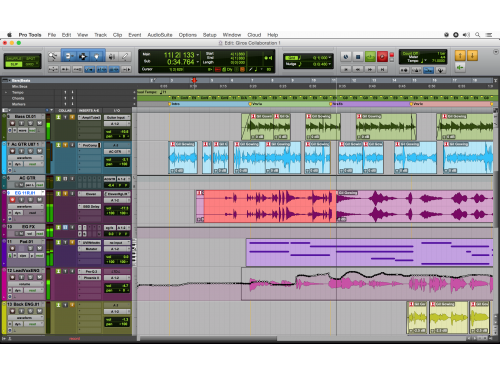Open the DDD Delay insert on EG track

click(90, 206)
